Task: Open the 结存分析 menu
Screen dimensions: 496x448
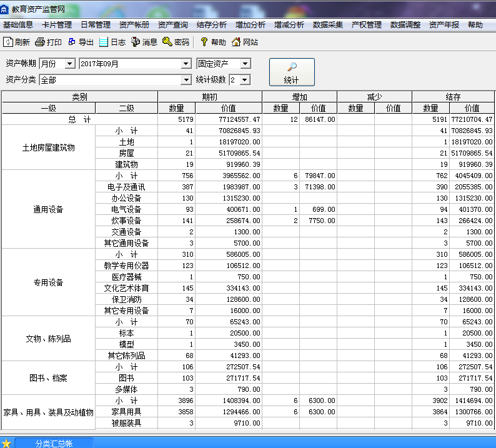Action: [x=212, y=25]
